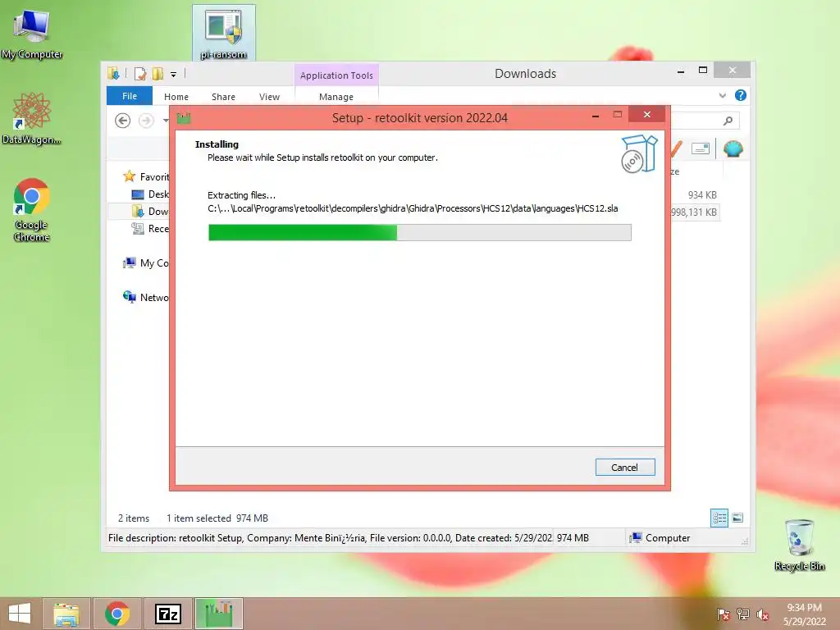
Task: Click the search magnifier in Downloads
Action: [728, 121]
